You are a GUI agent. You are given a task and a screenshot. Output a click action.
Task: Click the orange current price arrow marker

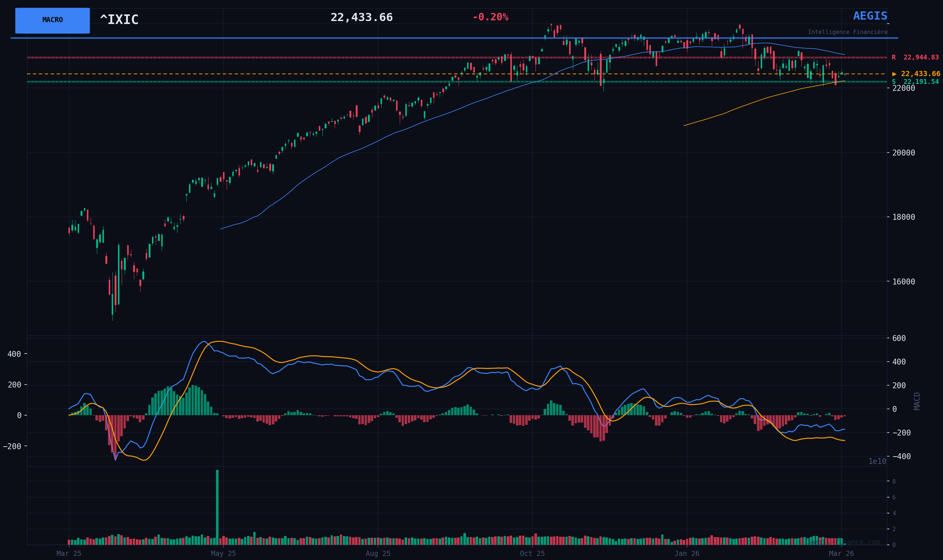tap(895, 74)
